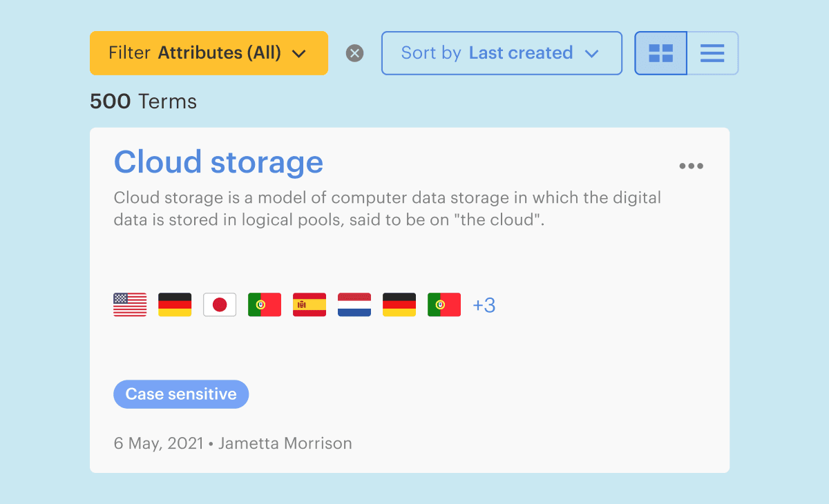
Task: Open the three-dots menu on the Cloud storage card
Action: (x=691, y=166)
